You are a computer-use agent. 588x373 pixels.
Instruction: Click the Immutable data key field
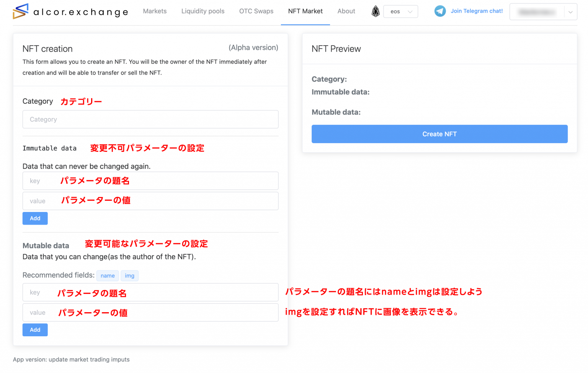pyautogui.click(x=150, y=181)
